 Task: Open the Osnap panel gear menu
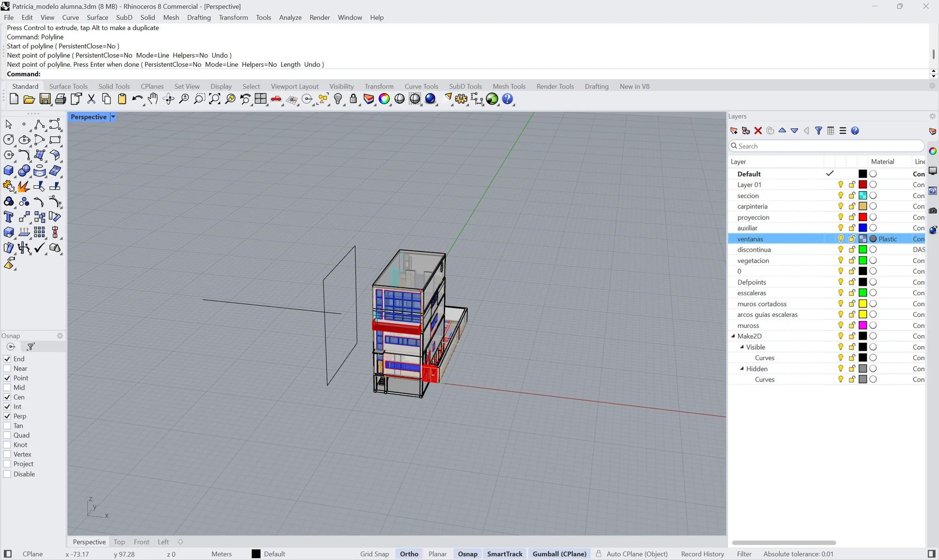(60, 336)
